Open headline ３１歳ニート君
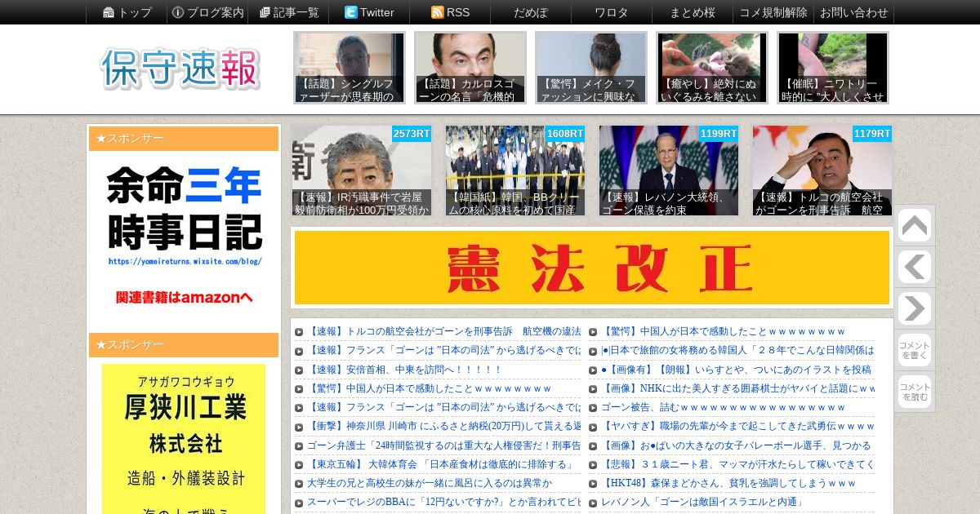The height and width of the screenshot is (514, 980). (737, 464)
